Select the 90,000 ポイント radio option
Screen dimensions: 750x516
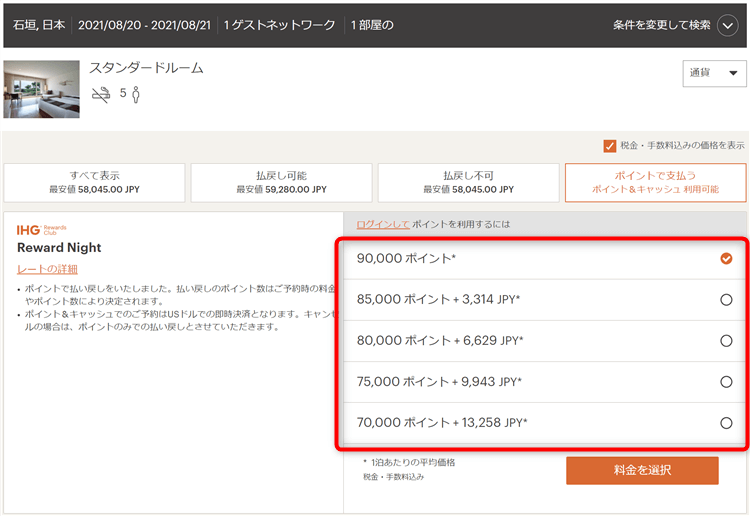pos(726,259)
